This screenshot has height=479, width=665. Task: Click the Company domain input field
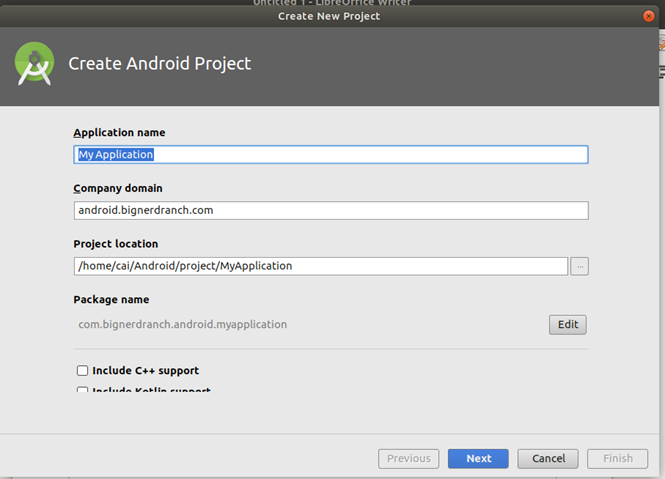pos(331,210)
